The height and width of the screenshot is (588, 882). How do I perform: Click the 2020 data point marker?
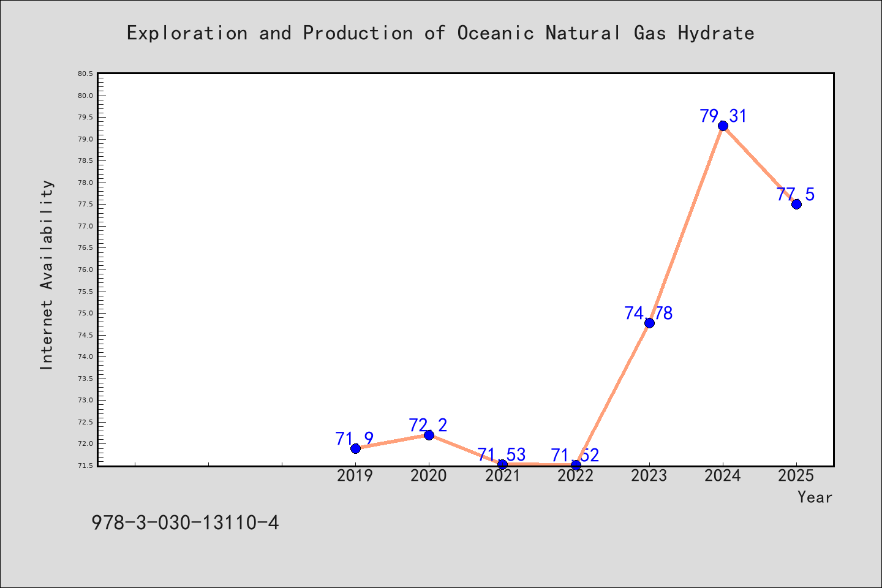coord(429,435)
